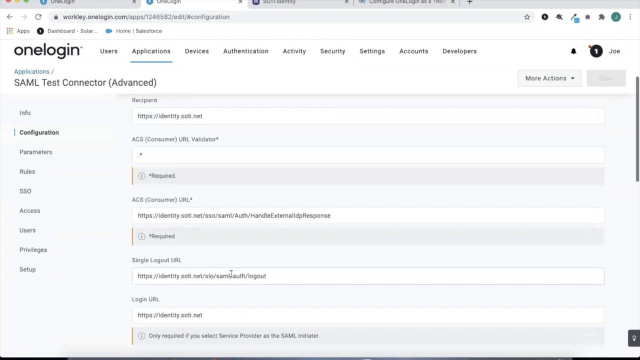The height and width of the screenshot is (360, 640).
Task: Select Parameters in the sidebar
Action: click(36, 152)
